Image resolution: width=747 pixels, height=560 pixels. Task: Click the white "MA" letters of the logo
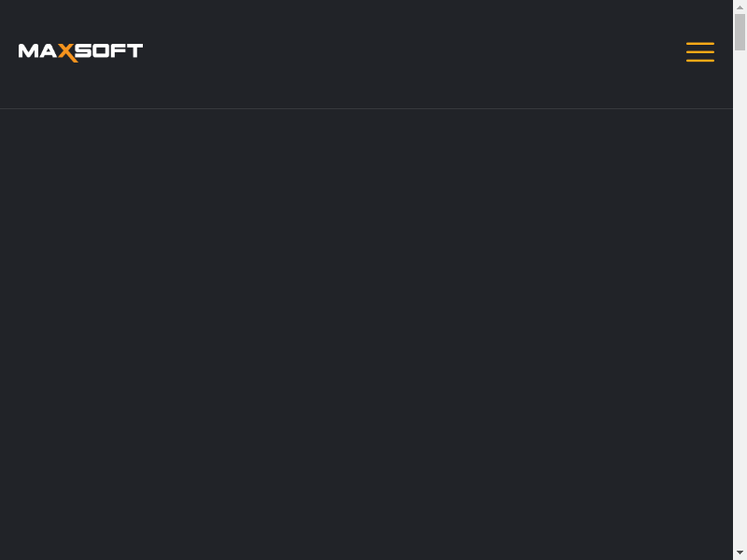coord(37,51)
